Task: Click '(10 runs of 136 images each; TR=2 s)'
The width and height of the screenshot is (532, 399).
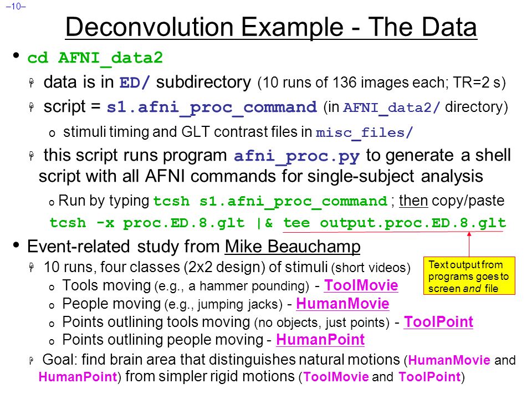Action: (x=382, y=83)
